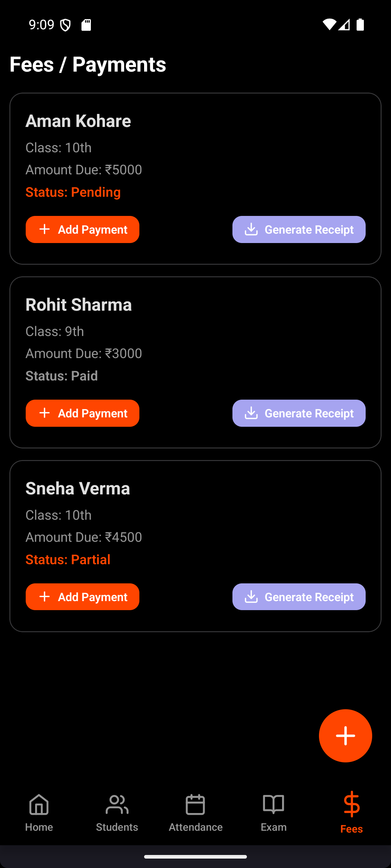
Task: Generate Receipt for Rohit Sharma
Action: (x=299, y=413)
